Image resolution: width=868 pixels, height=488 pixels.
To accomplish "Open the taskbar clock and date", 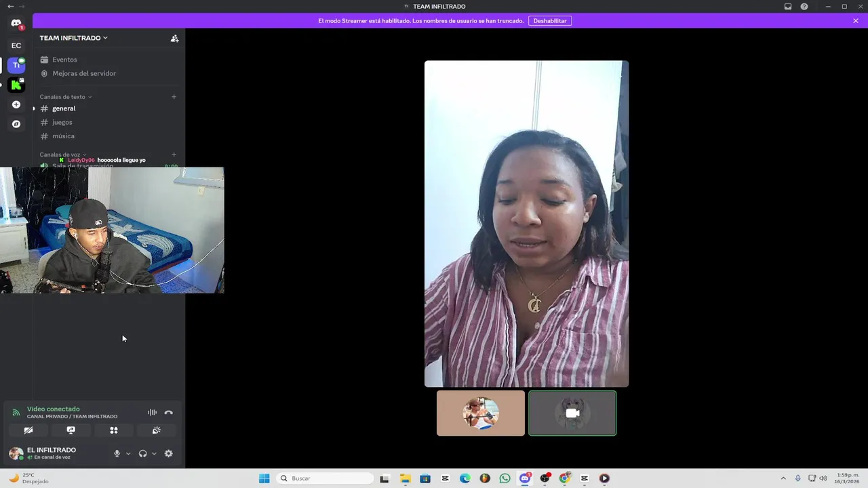I will coord(848,479).
